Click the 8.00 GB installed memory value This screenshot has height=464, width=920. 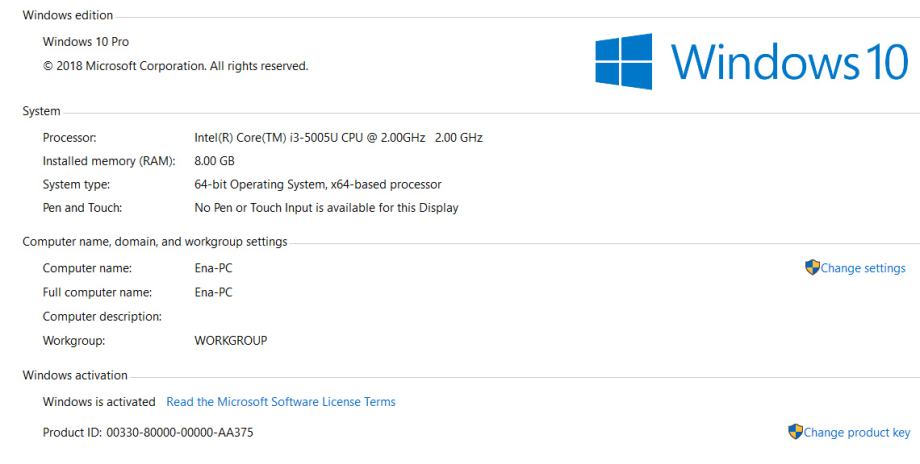pos(214,161)
